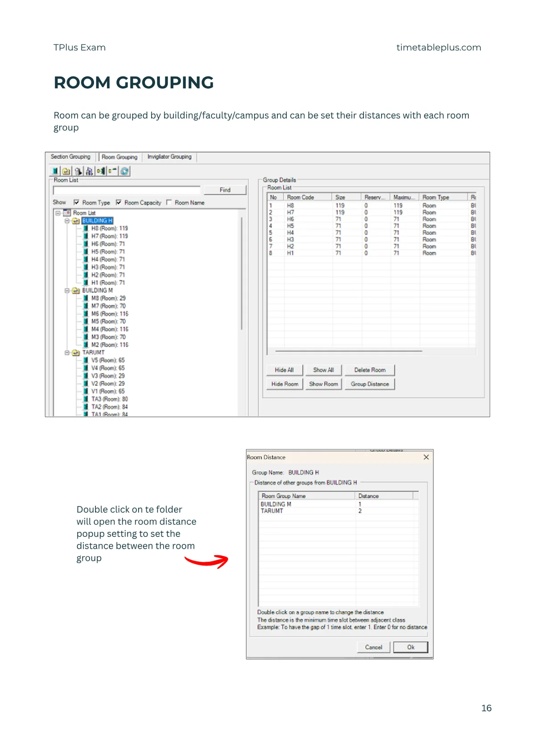The image size is (535, 756).
Task: Click Cancel in the Room Distance dialog
Action: [x=374, y=647]
